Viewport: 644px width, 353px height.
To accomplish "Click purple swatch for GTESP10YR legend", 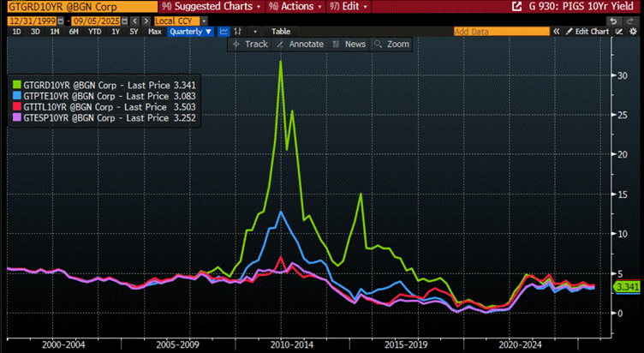I will pyautogui.click(x=17, y=118).
